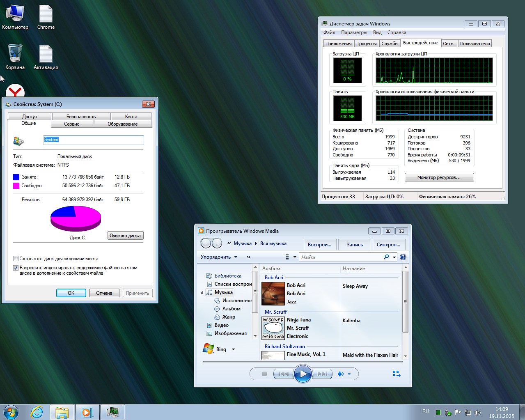Open Монитор ресурсов from Task Manager

click(x=439, y=177)
